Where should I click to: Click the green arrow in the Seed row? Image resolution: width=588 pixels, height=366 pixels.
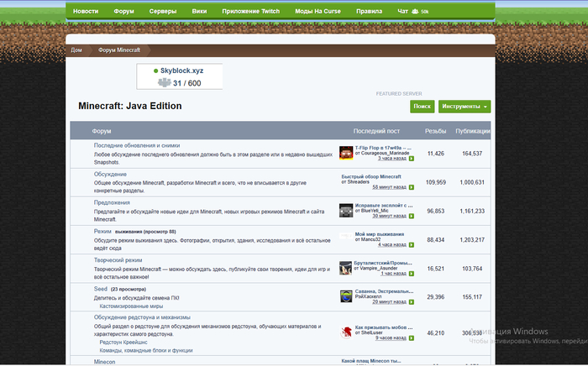[x=412, y=302]
